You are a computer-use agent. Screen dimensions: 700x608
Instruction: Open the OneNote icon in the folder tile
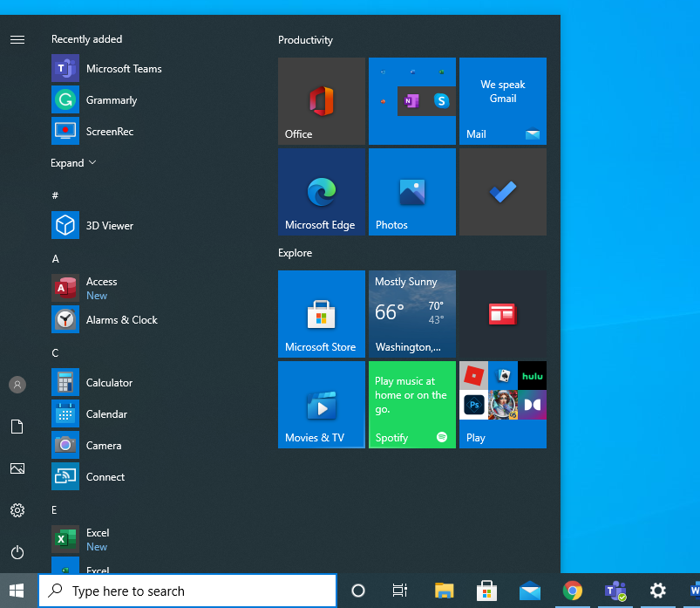pyautogui.click(x=411, y=101)
